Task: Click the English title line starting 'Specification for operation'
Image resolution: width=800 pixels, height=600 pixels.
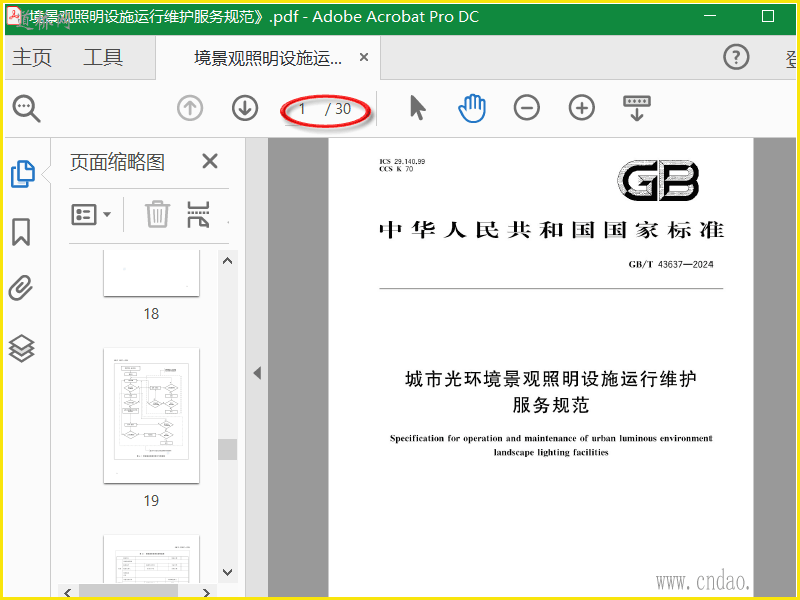Action: pos(551,438)
